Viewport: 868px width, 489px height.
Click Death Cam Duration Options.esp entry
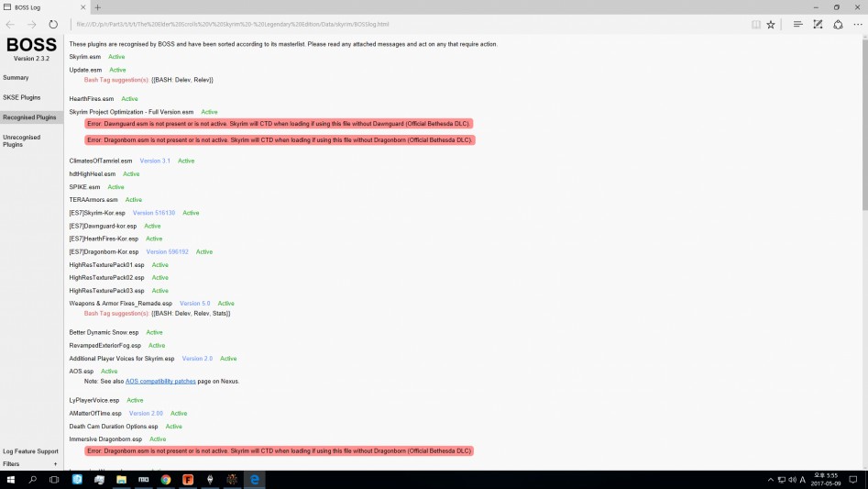pos(114,427)
